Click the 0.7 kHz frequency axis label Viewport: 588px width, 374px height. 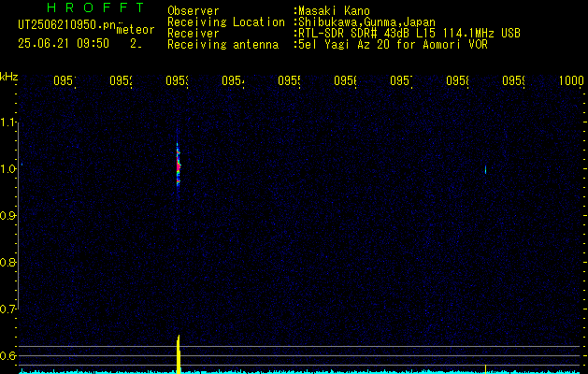tap(9, 309)
